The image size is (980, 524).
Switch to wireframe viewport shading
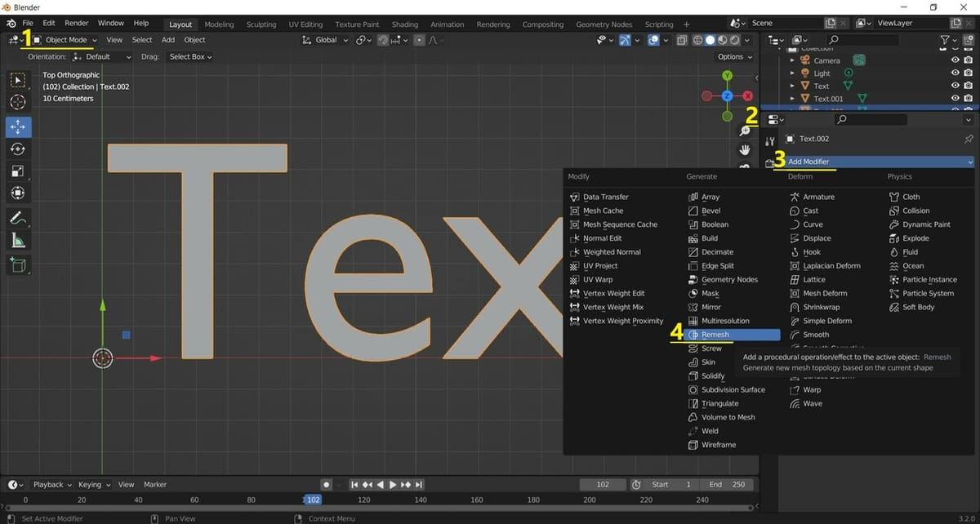(698, 40)
